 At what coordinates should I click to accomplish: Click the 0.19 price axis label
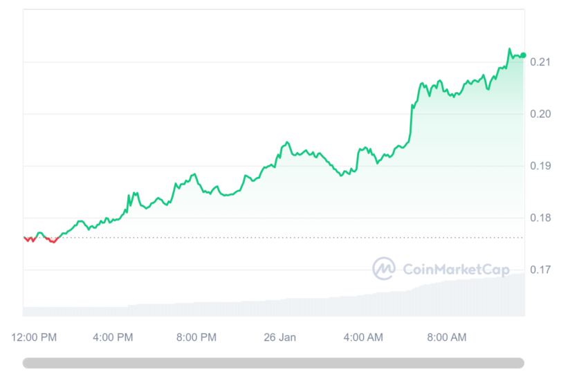(540, 166)
